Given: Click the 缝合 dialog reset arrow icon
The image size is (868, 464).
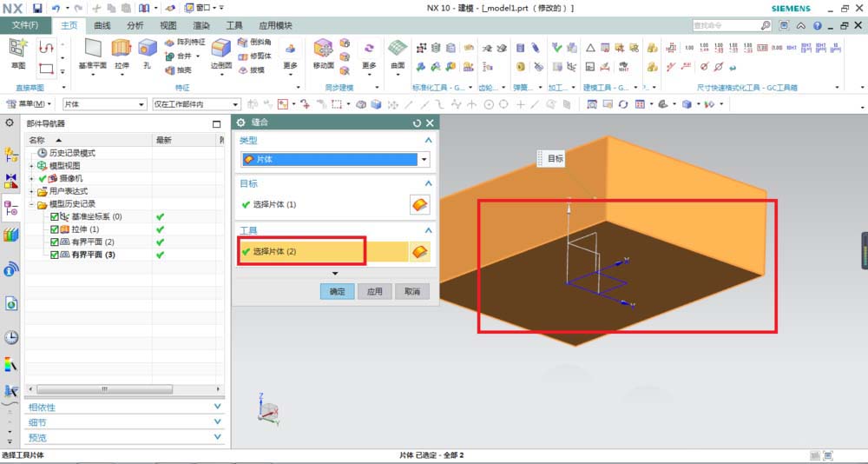Looking at the screenshot, I should pyautogui.click(x=417, y=123).
